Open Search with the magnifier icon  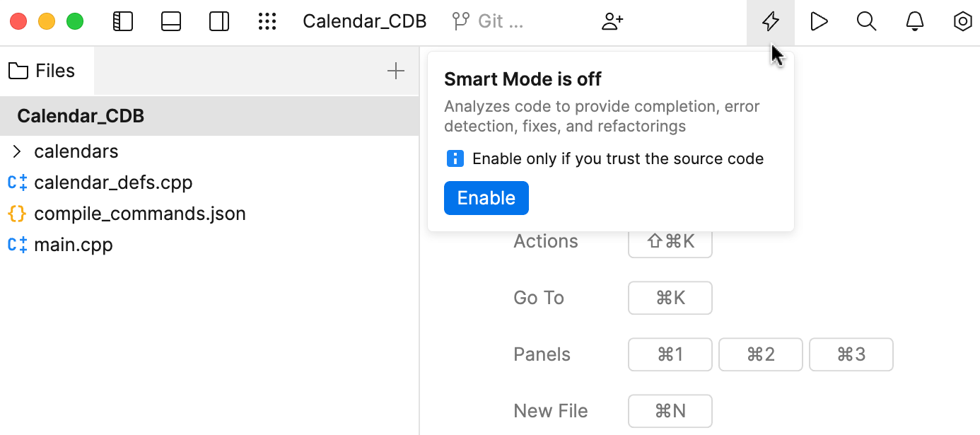pyautogui.click(x=866, y=21)
